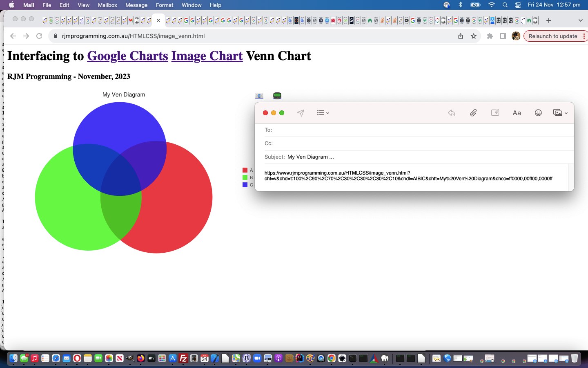Image resolution: width=588 pixels, height=368 pixels.
Task: Open the Apple menu
Action: pos(11,5)
